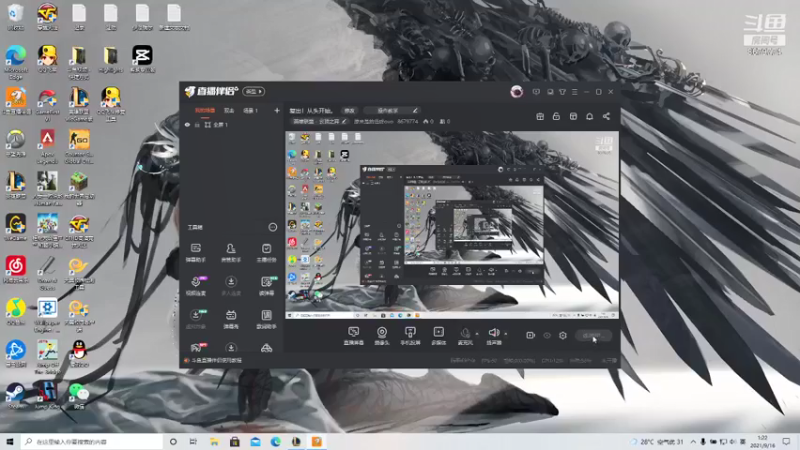The image size is (800, 450).
Task: Open the lyrics assistant tool in toolbox
Action: tap(266, 319)
